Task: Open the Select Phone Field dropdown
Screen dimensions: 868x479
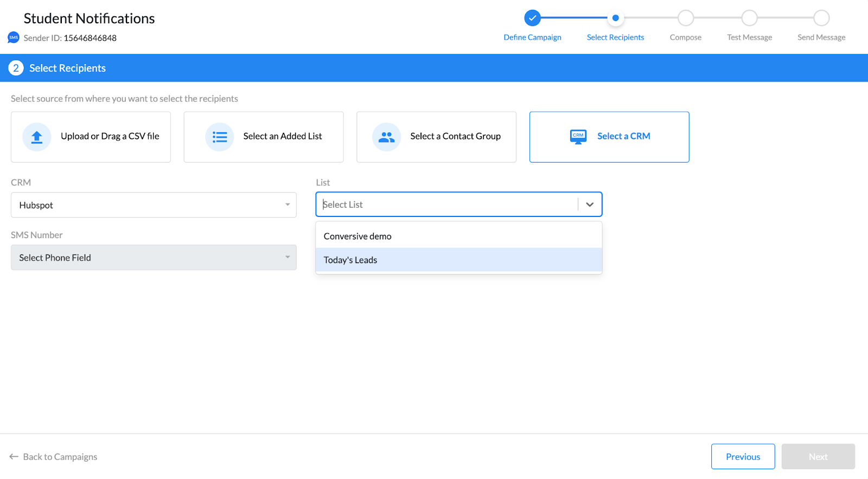Action: [x=154, y=258]
